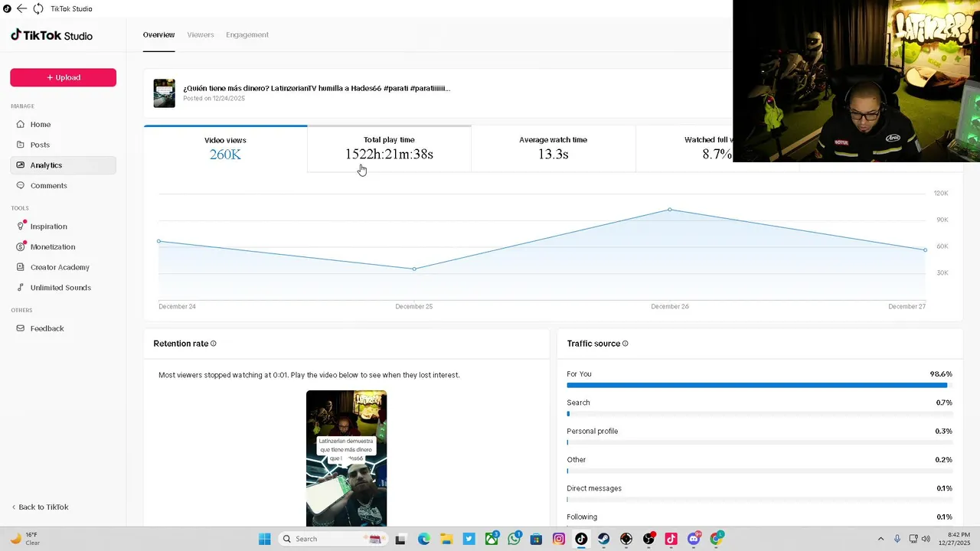Click the refresh icon in title bar
980x551 pixels.
(38, 8)
